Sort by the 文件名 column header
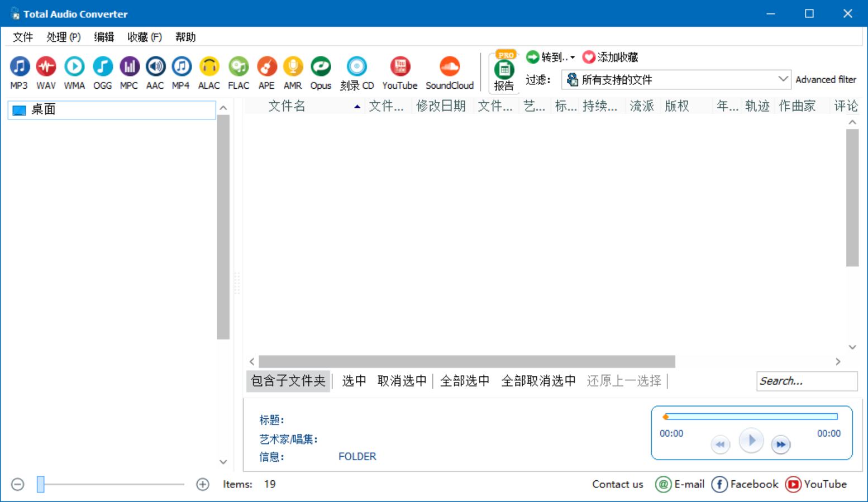The height and width of the screenshot is (502, 868). point(287,106)
